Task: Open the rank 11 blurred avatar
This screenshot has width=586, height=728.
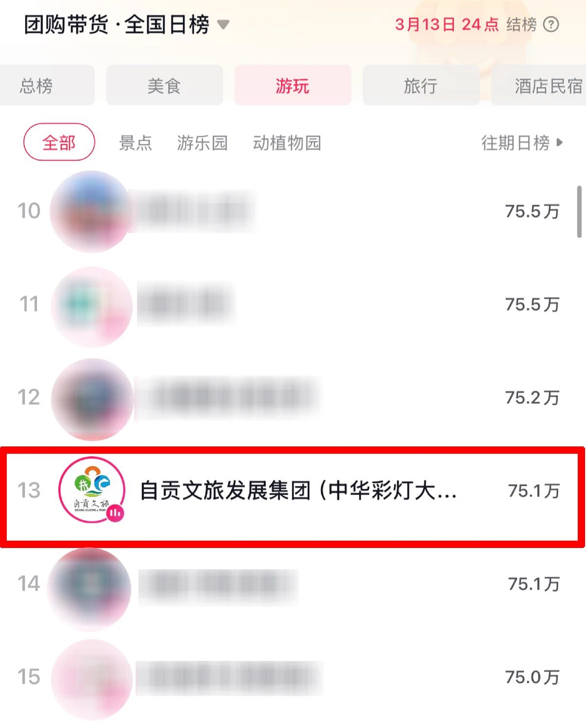Action: click(x=92, y=306)
